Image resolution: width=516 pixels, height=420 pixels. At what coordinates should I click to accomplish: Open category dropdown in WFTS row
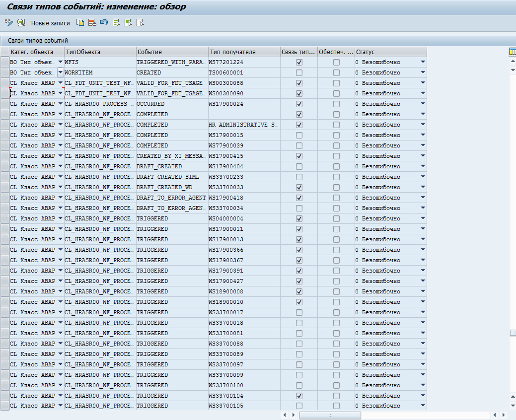(x=60, y=62)
